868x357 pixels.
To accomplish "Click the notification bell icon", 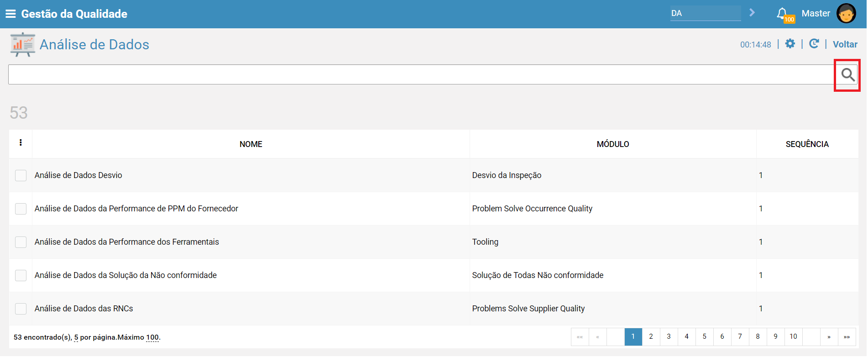I will (x=782, y=13).
